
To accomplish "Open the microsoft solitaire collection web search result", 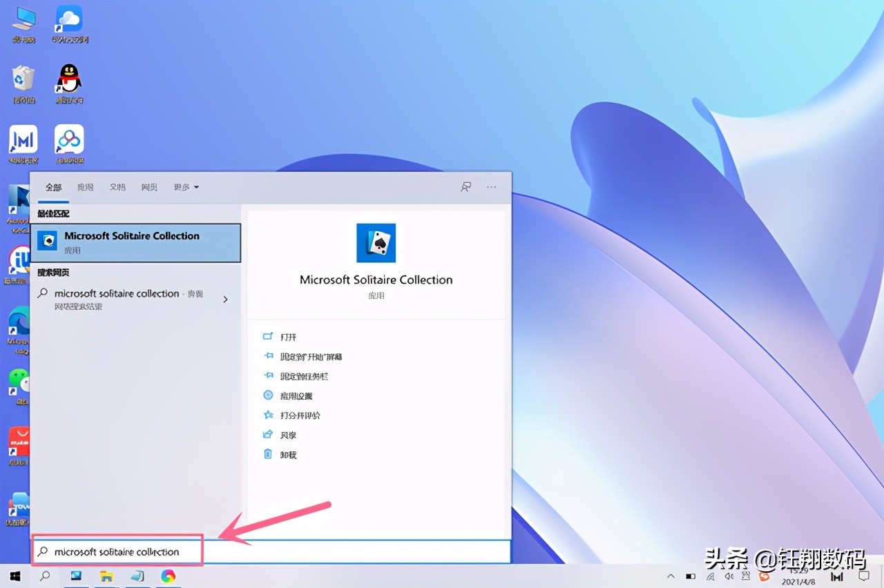I will [135, 300].
